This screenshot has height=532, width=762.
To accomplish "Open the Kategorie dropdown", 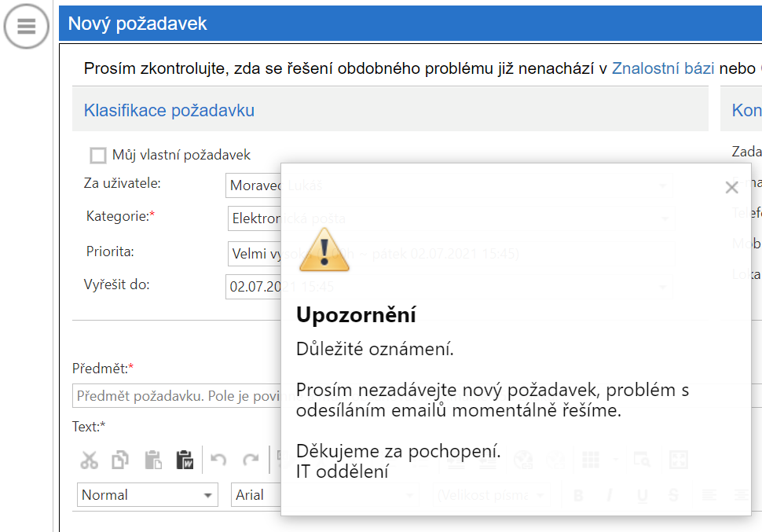I will point(254,218).
